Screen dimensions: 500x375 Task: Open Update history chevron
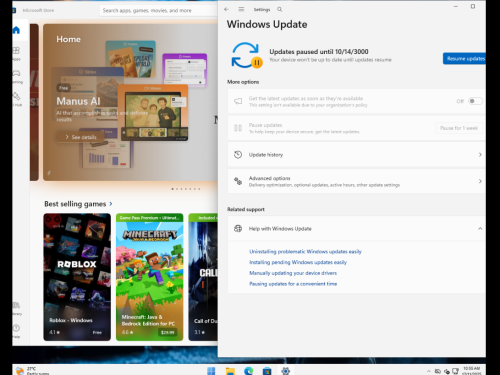tap(480, 155)
